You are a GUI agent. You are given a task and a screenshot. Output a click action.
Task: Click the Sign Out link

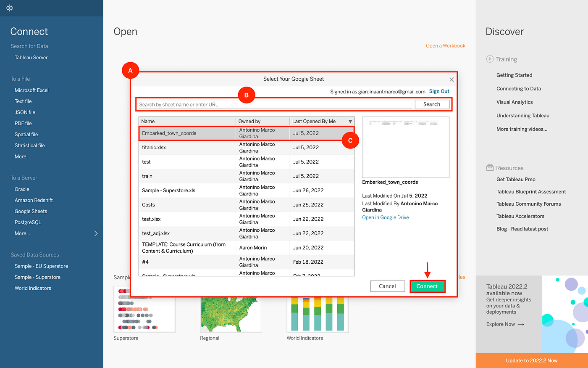439,91
